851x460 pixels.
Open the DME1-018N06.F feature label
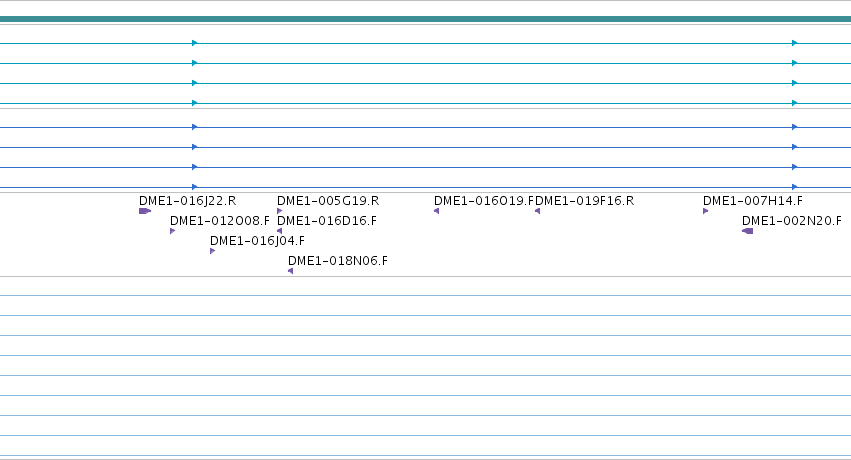coord(338,261)
